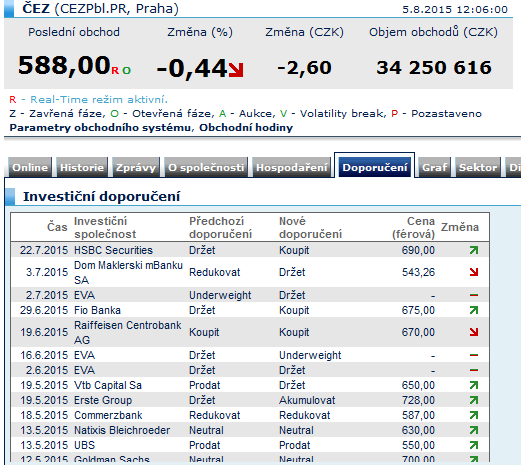
Task: Click the red down arrow beside -0,44
Action: (236, 70)
